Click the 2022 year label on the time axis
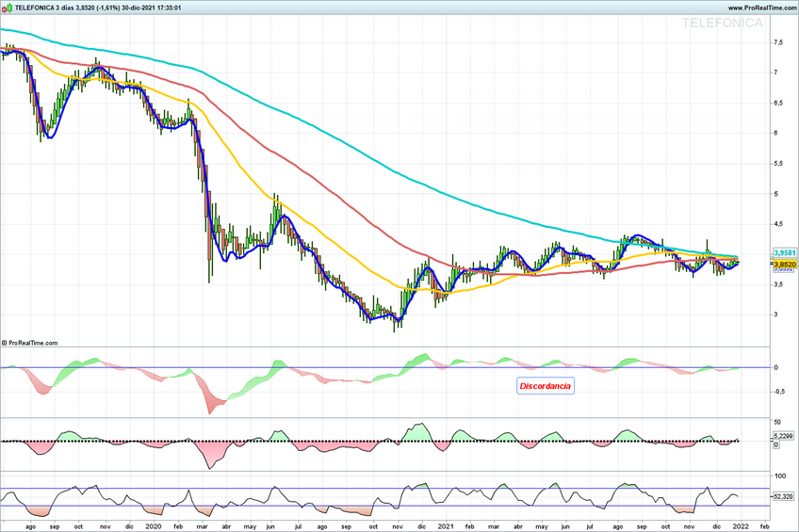 (x=740, y=526)
